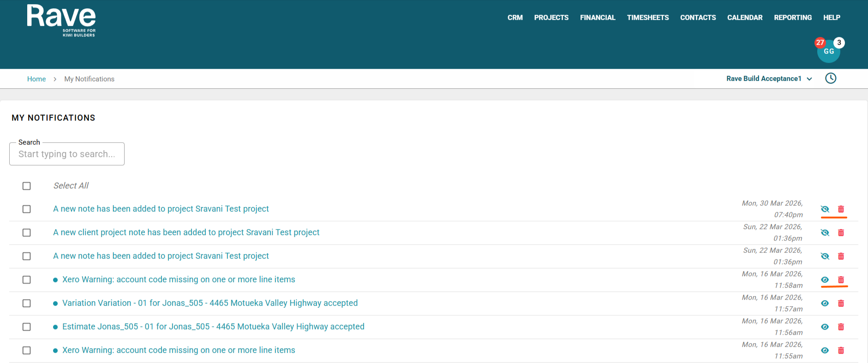
Task: Delete the 07:40pm Sravani Test project note notification
Action: pos(841,209)
